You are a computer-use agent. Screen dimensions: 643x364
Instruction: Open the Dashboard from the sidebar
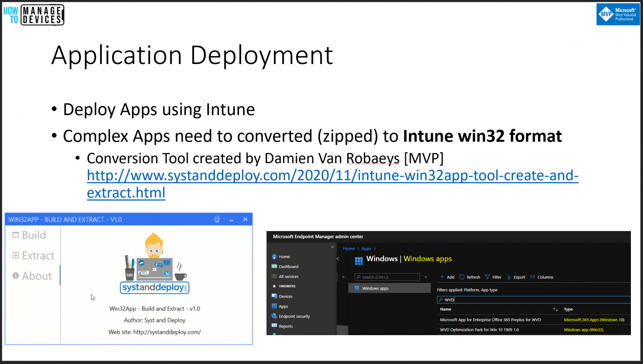tap(274, 266)
